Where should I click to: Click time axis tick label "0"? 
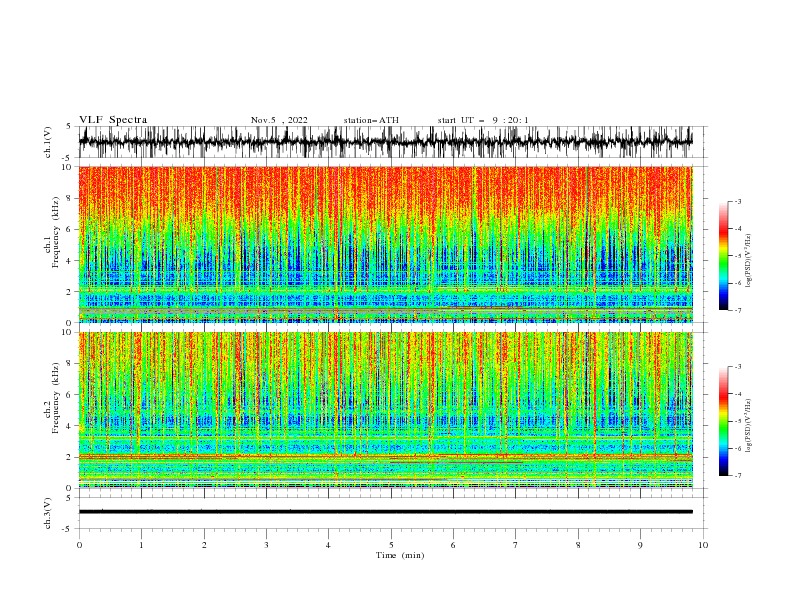tap(79, 545)
